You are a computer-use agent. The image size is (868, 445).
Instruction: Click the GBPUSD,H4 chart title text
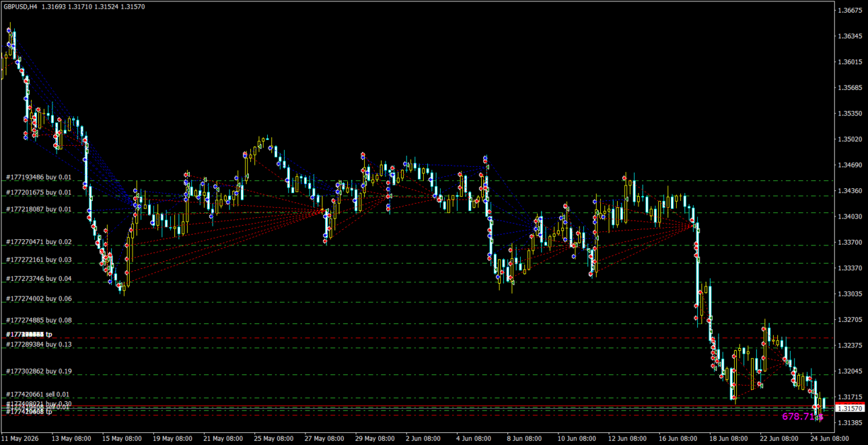[20, 7]
